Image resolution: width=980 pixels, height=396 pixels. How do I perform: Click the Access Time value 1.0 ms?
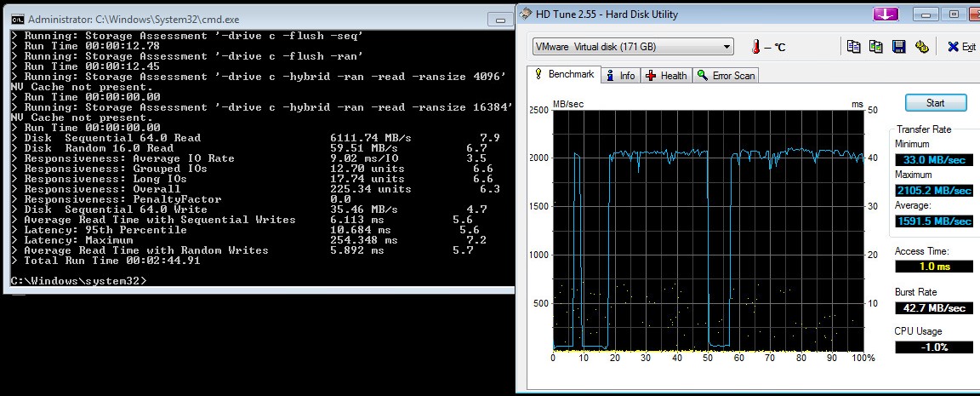click(x=934, y=267)
